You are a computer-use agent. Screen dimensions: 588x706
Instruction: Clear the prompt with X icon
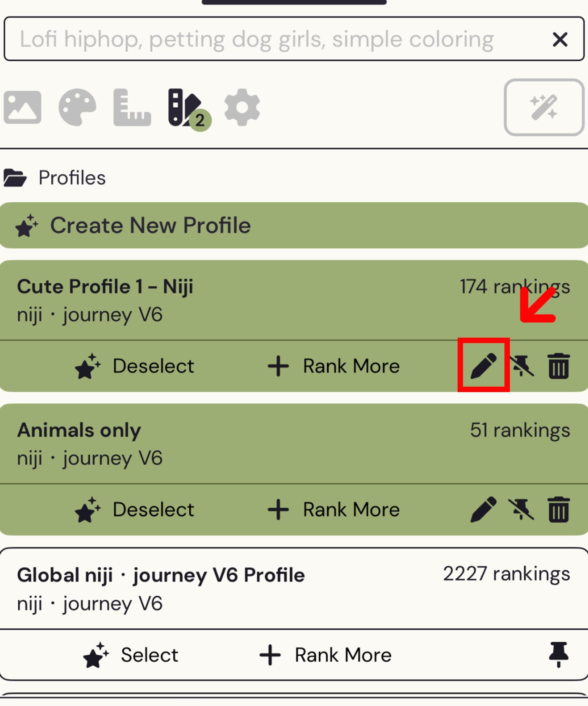[x=560, y=39]
